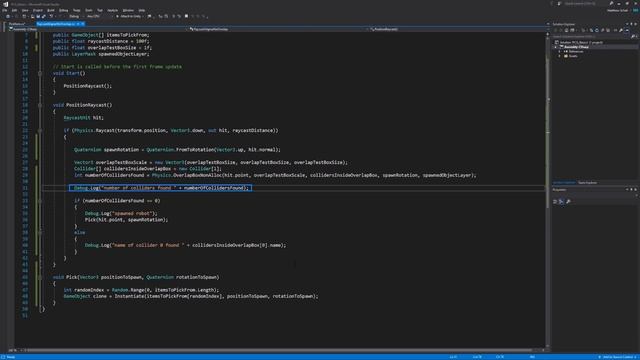Viewport: 640px width, 360px height.
Task: Switch to the Team Explorer tab
Action: click(587, 182)
